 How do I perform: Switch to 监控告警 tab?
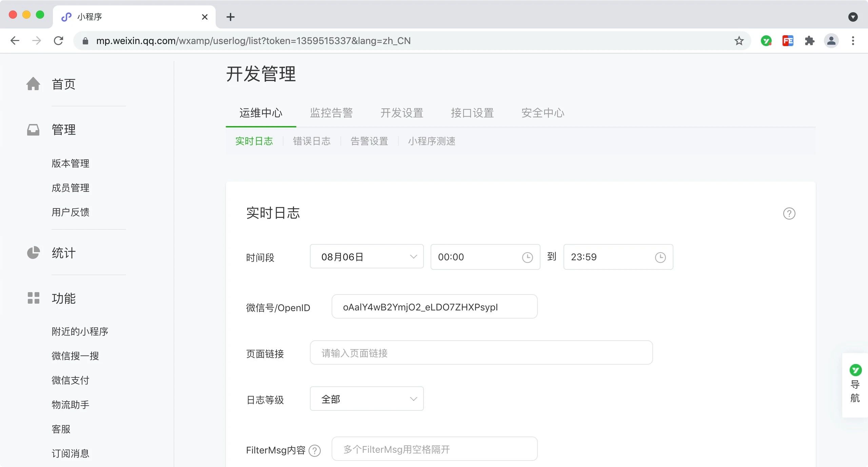coord(331,113)
